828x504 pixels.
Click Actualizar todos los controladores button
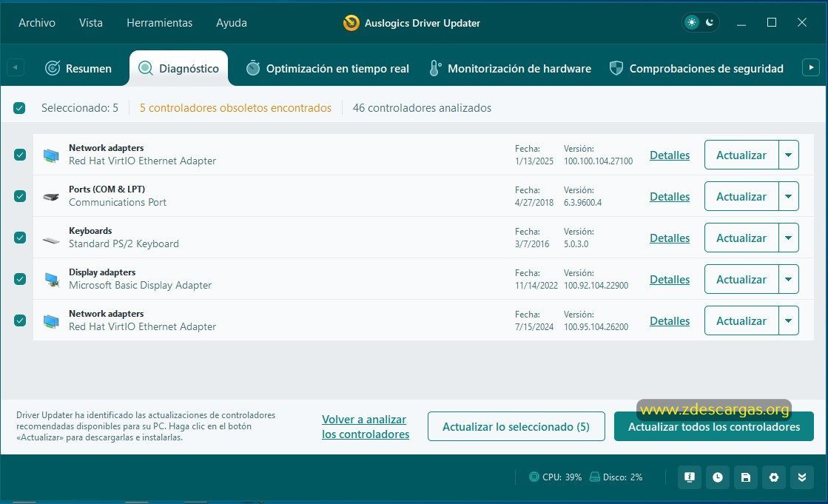click(714, 426)
